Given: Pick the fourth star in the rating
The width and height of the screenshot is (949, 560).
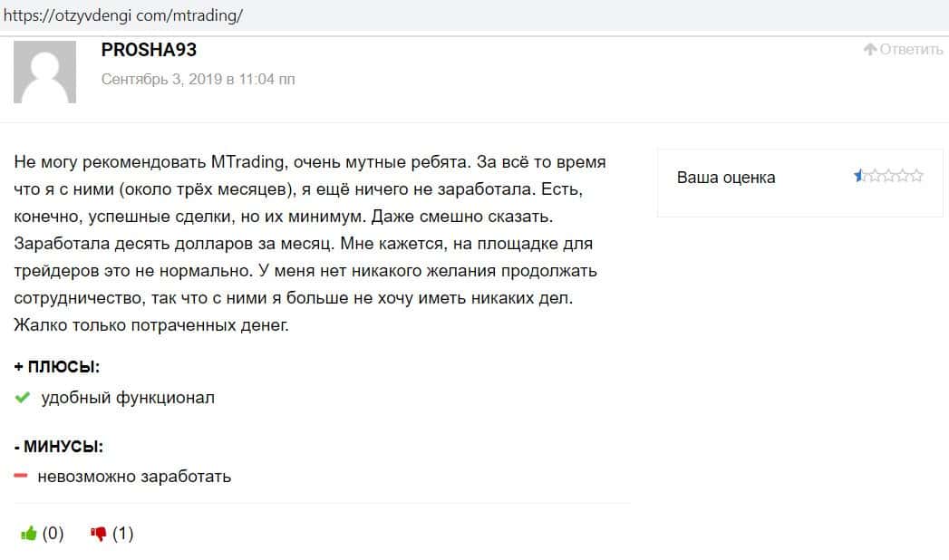Looking at the screenshot, I should coord(903,177).
